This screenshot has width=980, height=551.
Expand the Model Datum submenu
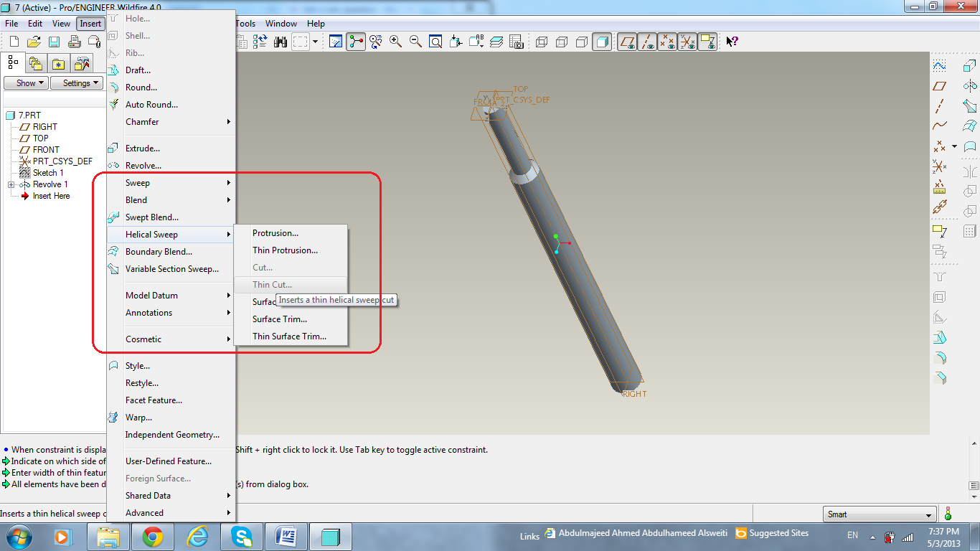tap(171, 296)
